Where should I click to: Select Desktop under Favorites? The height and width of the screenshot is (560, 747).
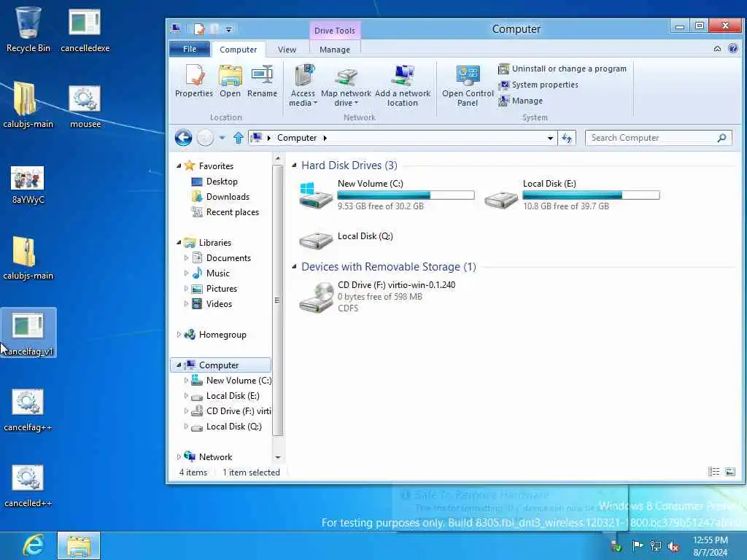tap(222, 182)
